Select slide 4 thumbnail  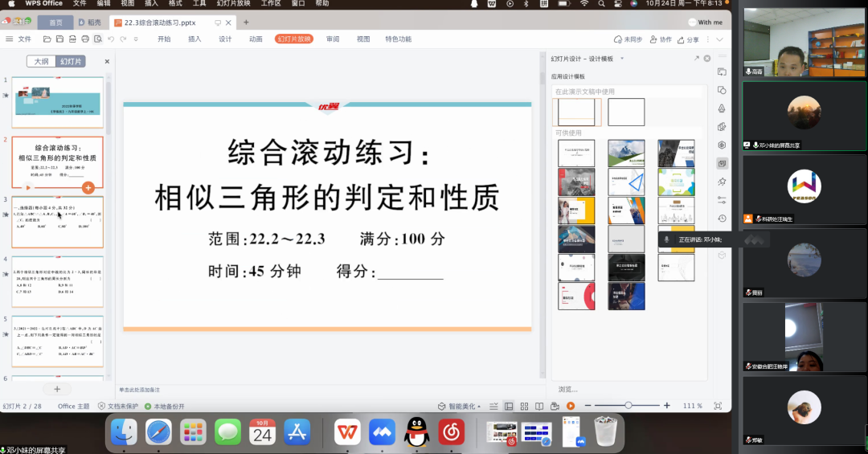pos(58,282)
